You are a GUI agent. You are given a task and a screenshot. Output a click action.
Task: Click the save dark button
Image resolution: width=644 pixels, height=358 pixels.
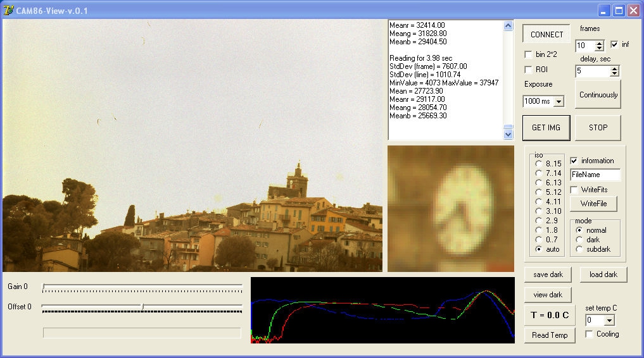(x=548, y=275)
